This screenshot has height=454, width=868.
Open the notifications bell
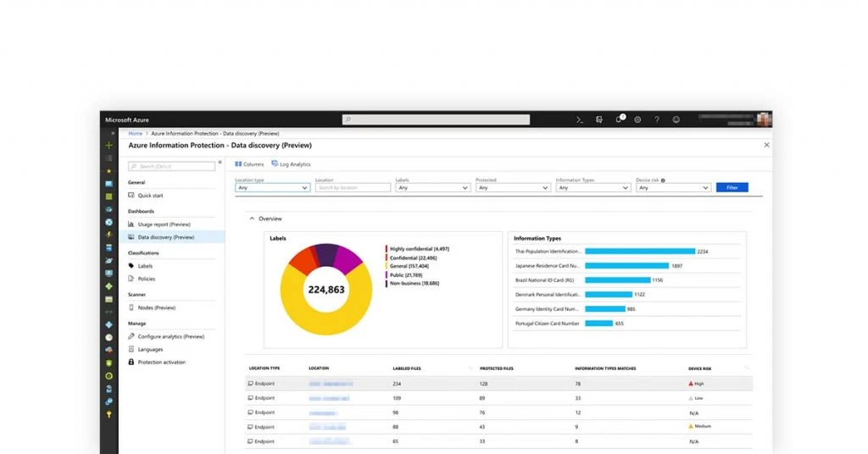[x=619, y=119]
